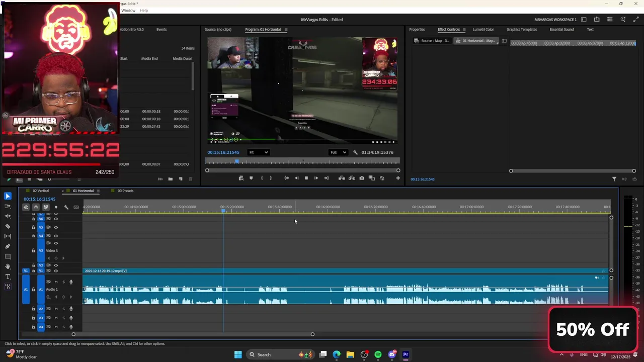This screenshot has width=644, height=362.
Task: Select the Razor tool
Action: pos(8,226)
